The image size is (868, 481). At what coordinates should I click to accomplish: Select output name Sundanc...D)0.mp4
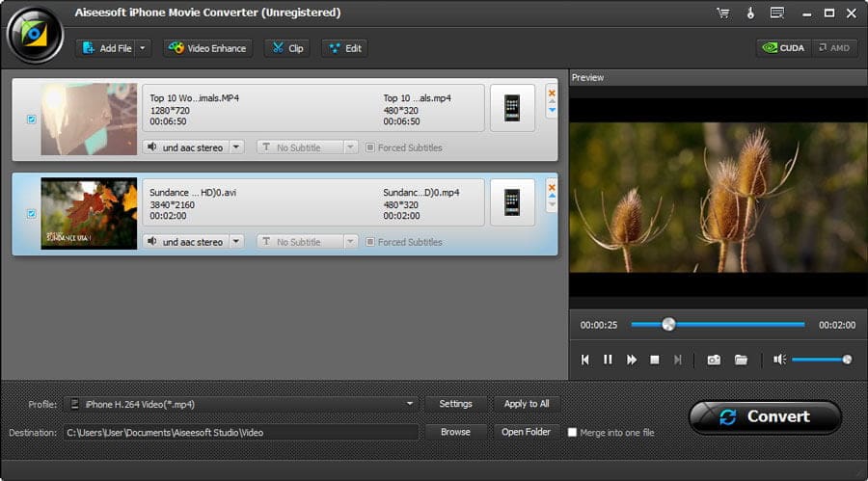[x=421, y=193]
